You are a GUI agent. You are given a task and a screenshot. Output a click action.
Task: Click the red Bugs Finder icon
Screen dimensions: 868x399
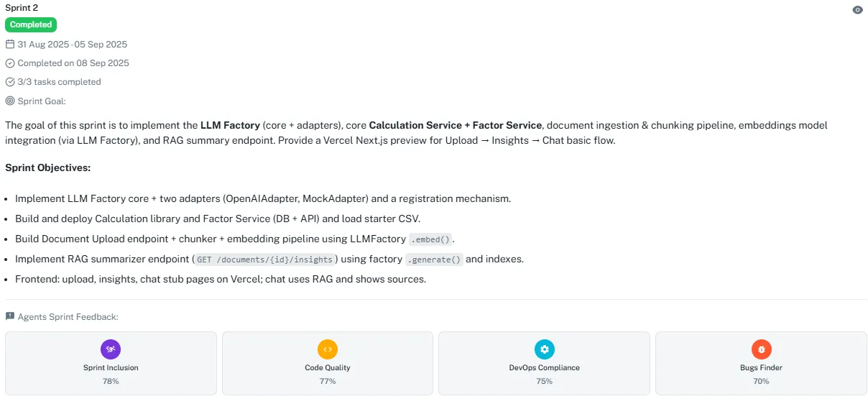pos(761,349)
